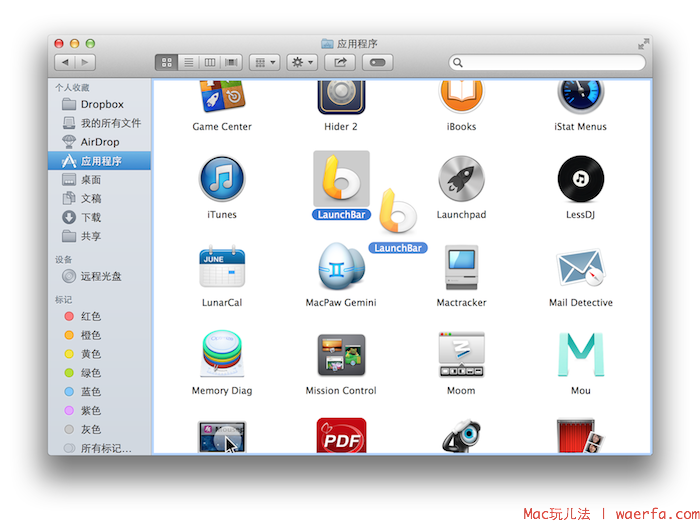
Task: Open 共享 folder in the sidebar
Action: tap(100, 236)
